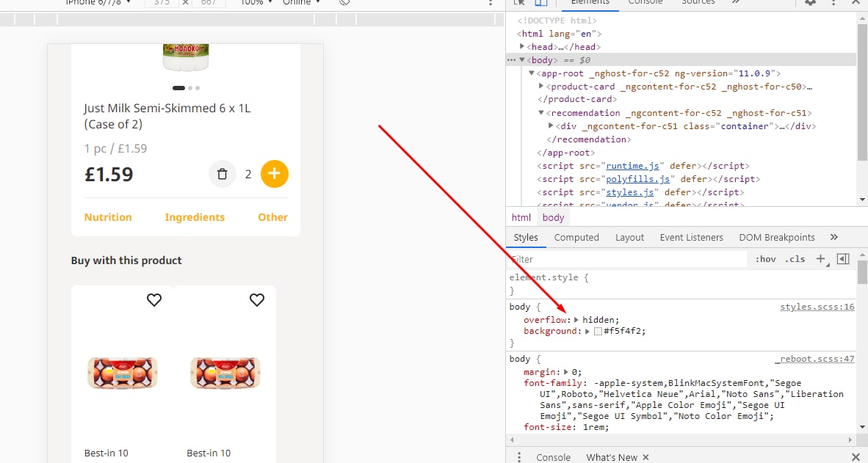Toggle the .cls class editor
This screenshot has height=463, width=868.
click(x=795, y=259)
